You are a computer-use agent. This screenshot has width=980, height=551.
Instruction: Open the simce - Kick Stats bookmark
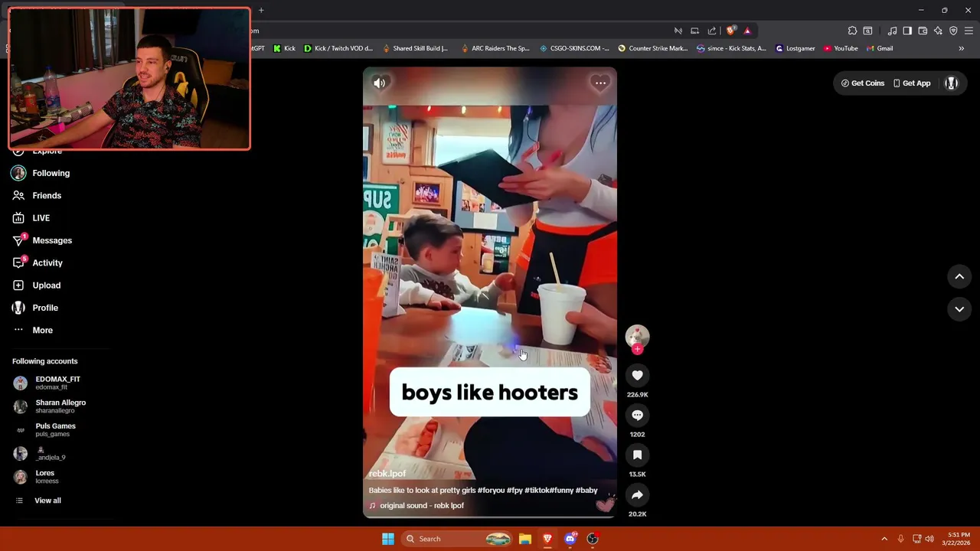[x=731, y=48]
